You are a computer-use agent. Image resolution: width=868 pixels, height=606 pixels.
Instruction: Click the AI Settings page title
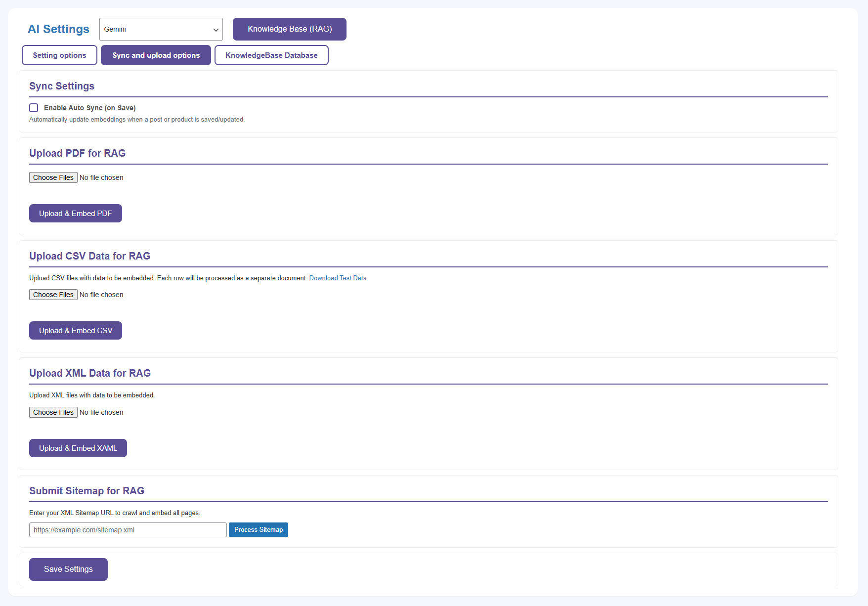pyautogui.click(x=58, y=29)
